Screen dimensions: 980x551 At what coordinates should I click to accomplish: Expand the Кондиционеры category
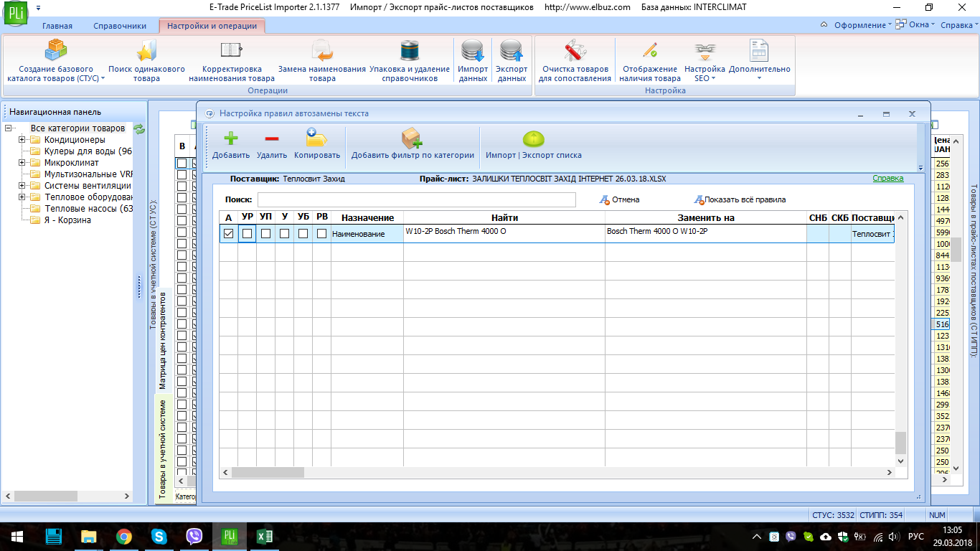click(x=22, y=140)
